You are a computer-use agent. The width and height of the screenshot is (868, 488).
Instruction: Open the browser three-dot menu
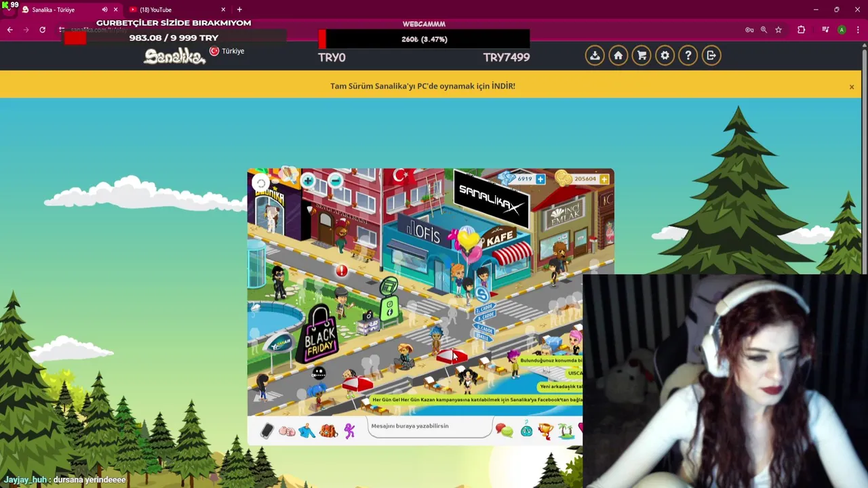tap(859, 30)
